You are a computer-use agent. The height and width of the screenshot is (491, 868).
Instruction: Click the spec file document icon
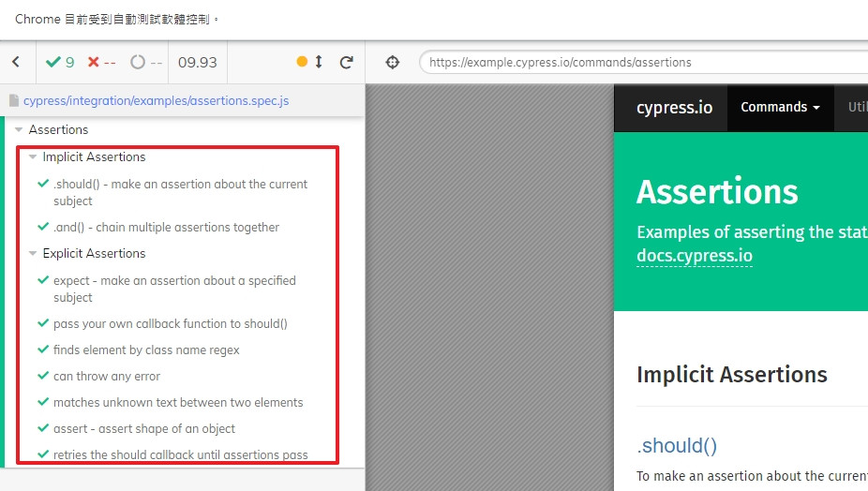coord(14,101)
